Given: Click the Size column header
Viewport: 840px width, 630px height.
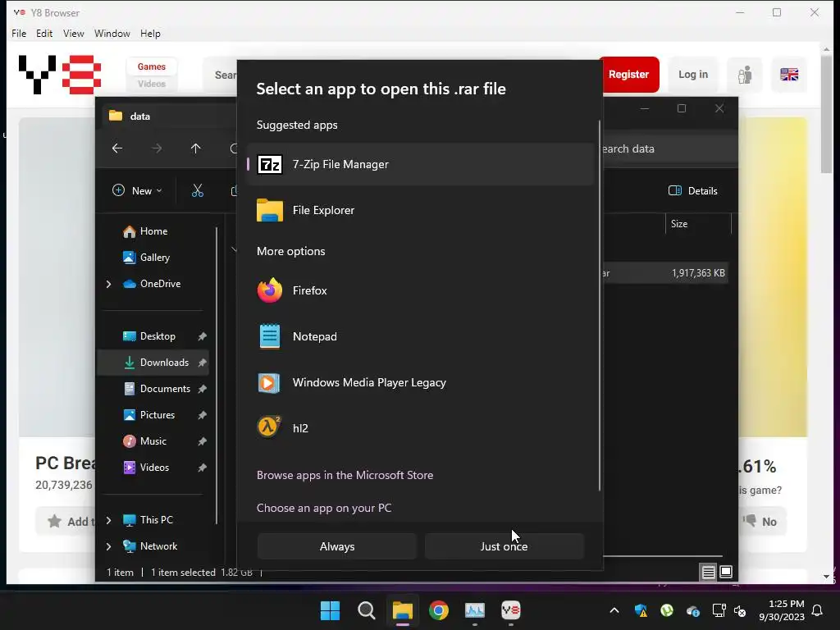Looking at the screenshot, I should pyautogui.click(x=698, y=224).
